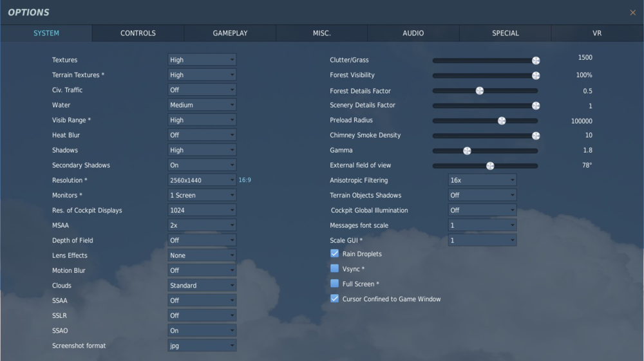Click the Preload Radius slider handle
644x361 pixels.
[502, 120]
